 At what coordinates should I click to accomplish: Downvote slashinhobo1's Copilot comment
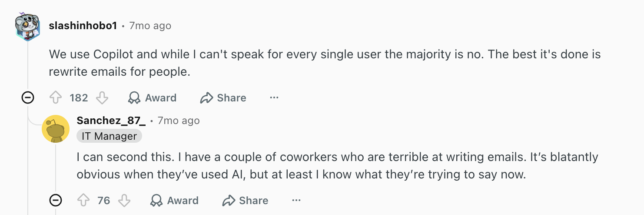coord(102,98)
